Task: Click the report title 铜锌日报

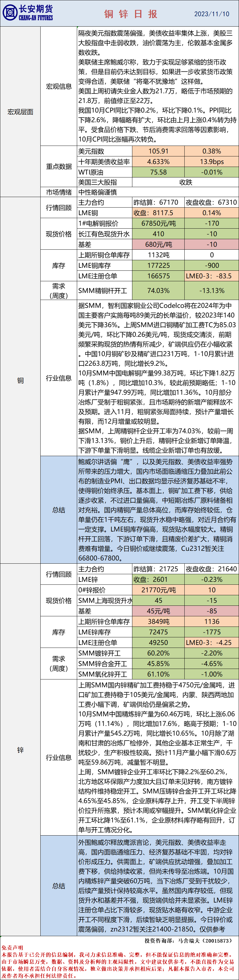Action: [x=131, y=14]
